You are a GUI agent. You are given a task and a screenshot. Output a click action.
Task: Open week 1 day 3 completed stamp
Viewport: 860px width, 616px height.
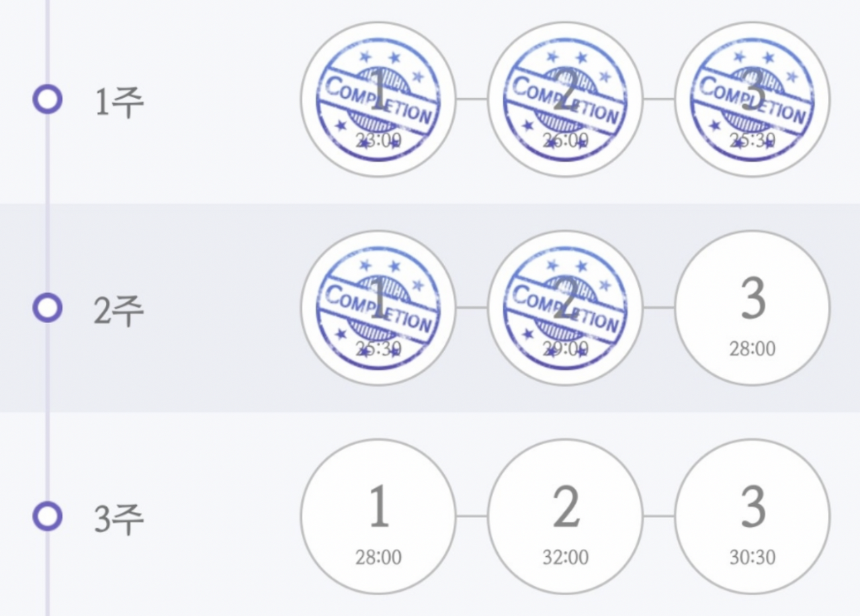752,99
